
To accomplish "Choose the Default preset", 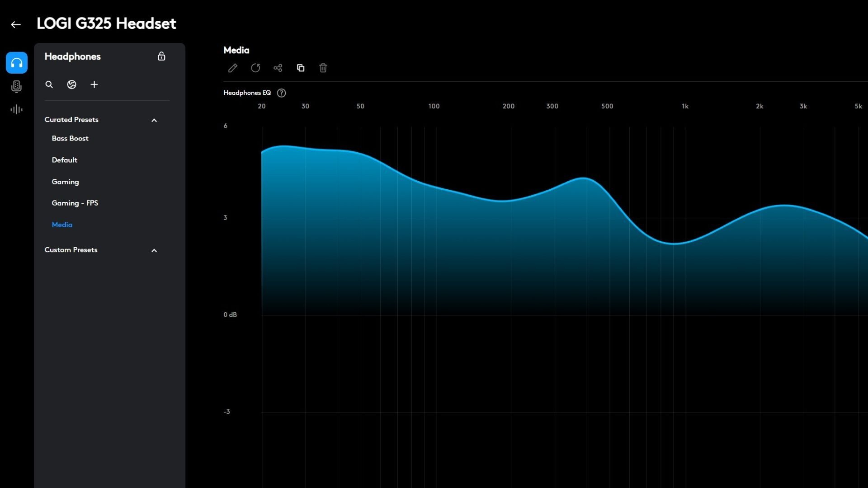I will click(x=65, y=160).
